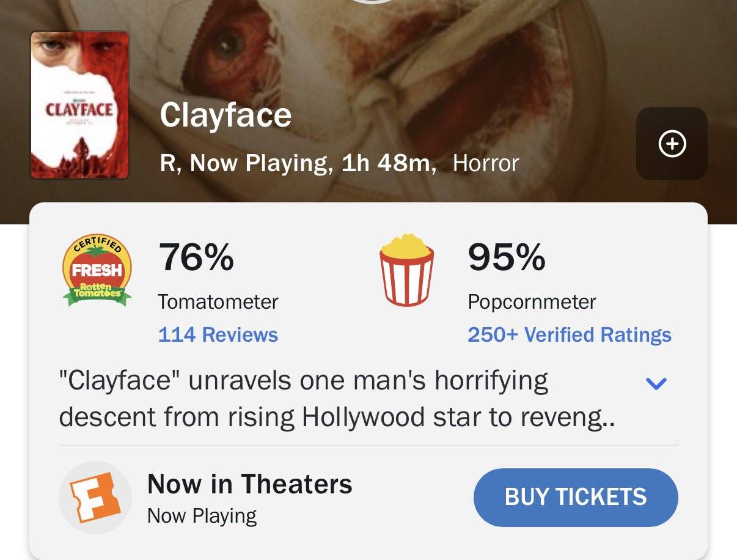The width and height of the screenshot is (737, 560).
Task: Tap the Tomatometer label text
Action: click(x=218, y=301)
